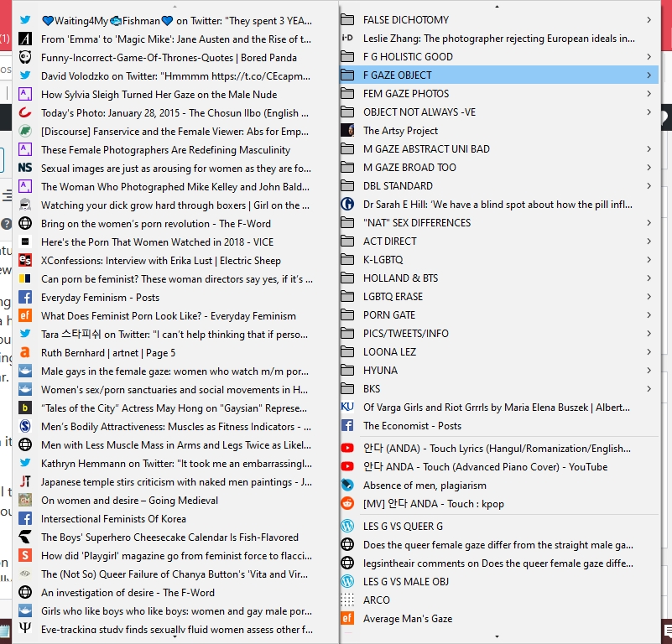672x644 pixels.
Task: Click the i-D favicon beside Leslie Zhang bookmark
Action: pyautogui.click(x=347, y=39)
